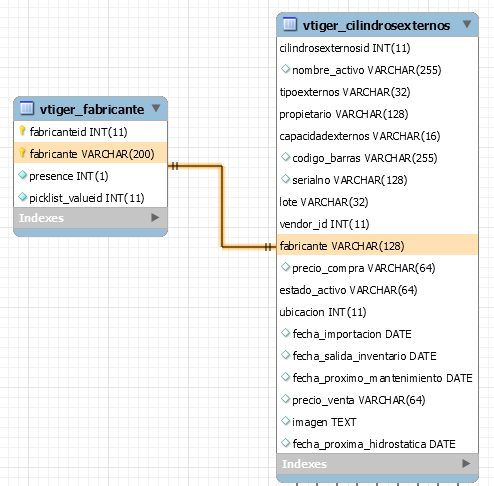Select the estado_activo VARCHAR(64) column

click(x=377, y=290)
